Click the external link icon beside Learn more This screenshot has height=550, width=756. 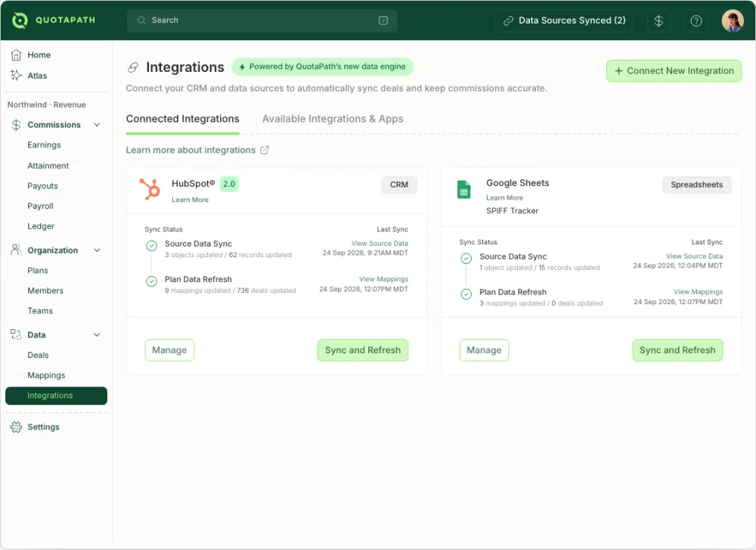pos(264,150)
